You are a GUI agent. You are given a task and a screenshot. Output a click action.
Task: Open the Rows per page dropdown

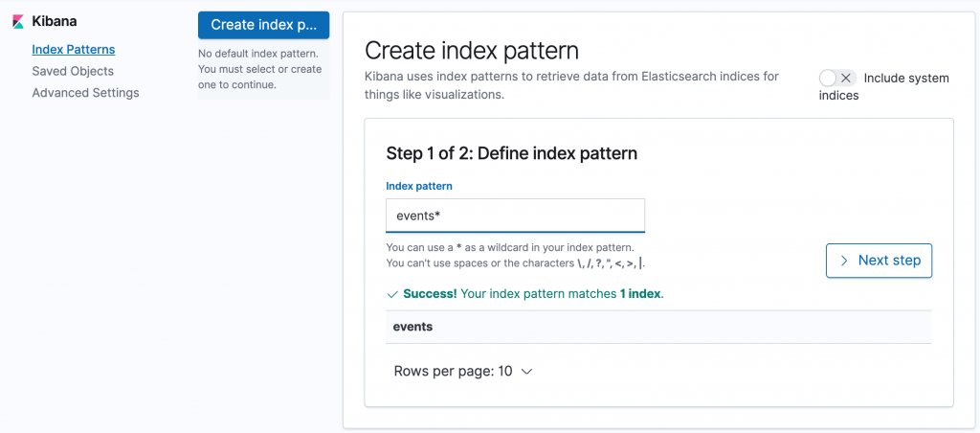coord(462,372)
